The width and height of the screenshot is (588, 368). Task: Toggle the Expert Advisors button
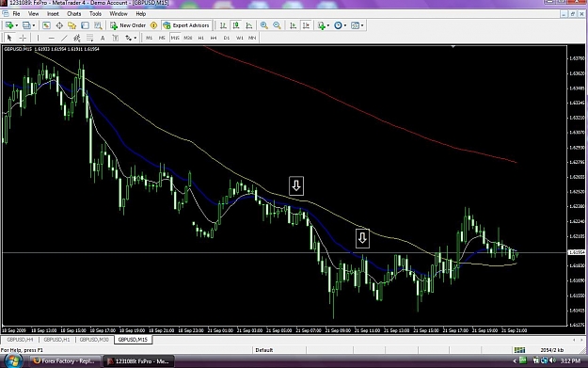click(186, 25)
